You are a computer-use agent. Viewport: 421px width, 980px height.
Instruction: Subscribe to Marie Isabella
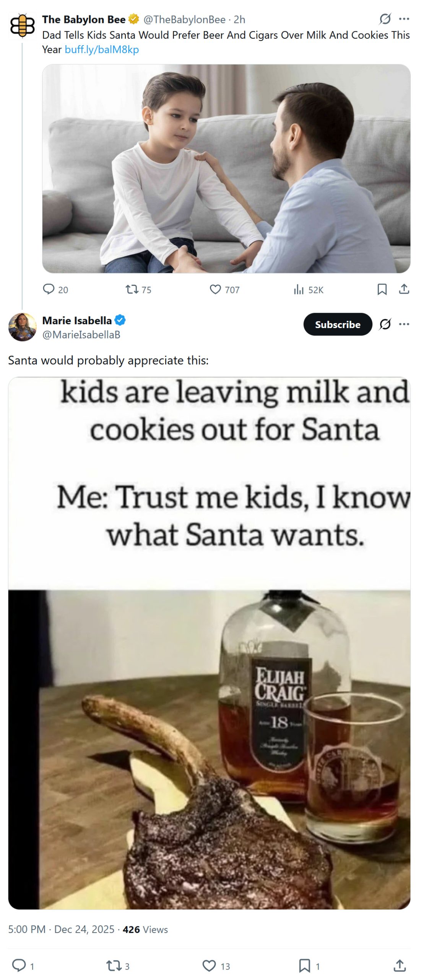tap(337, 324)
